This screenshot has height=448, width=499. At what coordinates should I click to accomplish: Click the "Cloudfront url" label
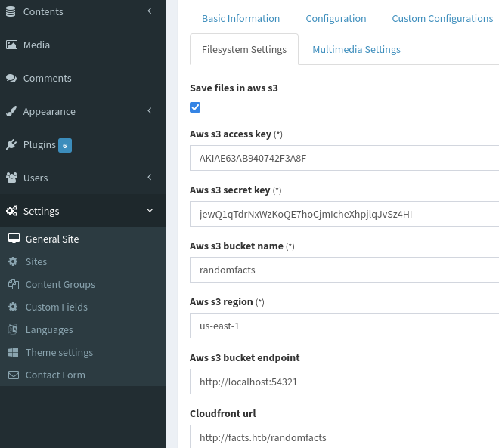pyautogui.click(x=223, y=414)
